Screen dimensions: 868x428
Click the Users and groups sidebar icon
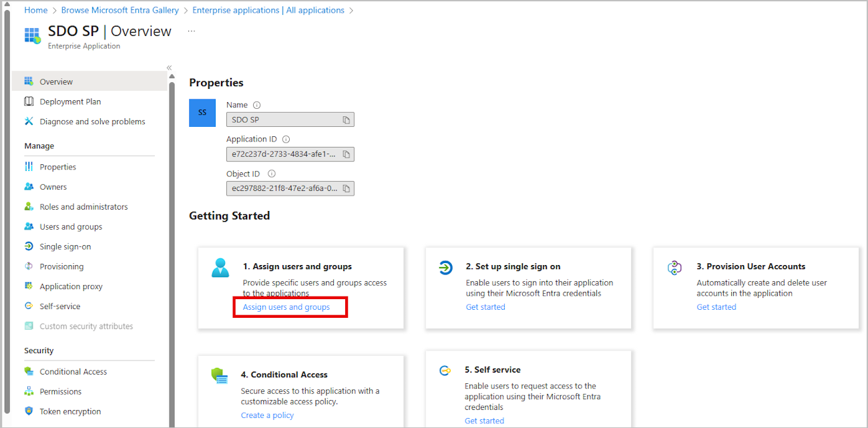pos(29,226)
